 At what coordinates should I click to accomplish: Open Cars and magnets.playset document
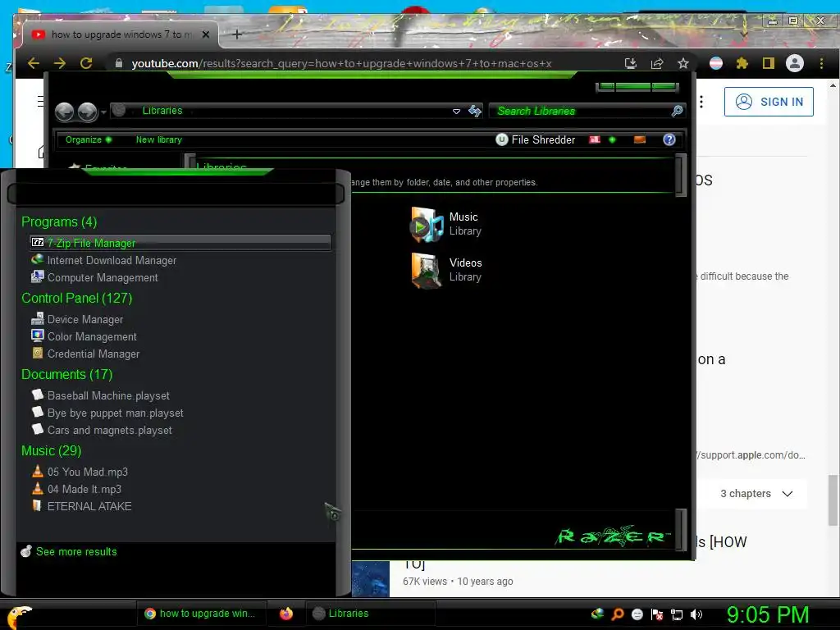(102, 430)
